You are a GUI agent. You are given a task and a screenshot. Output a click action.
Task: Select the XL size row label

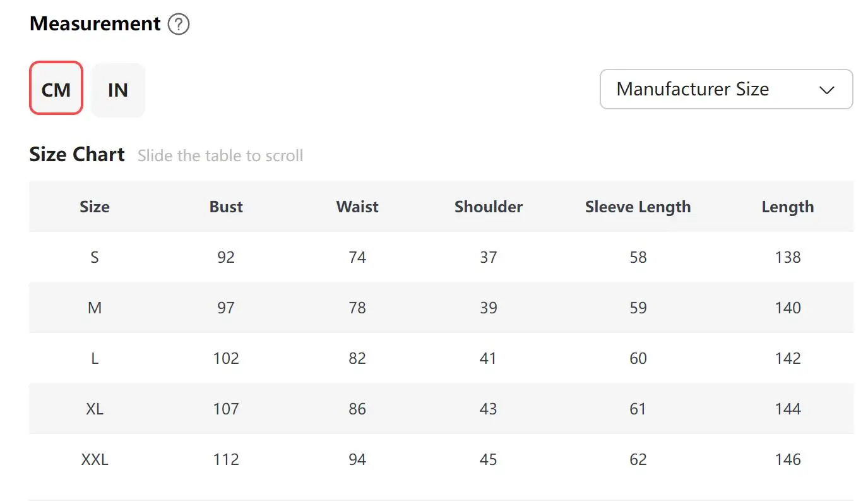click(95, 409)
